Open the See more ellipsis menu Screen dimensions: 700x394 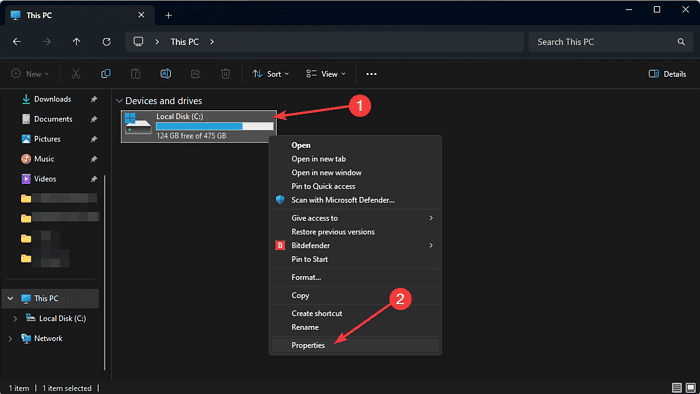[x=371, y=74]
